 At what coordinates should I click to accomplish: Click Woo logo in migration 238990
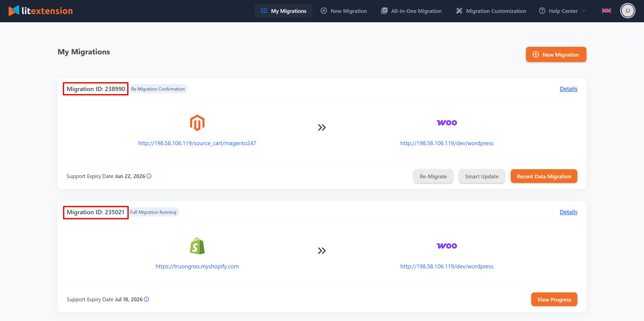(x=447, y=123)
